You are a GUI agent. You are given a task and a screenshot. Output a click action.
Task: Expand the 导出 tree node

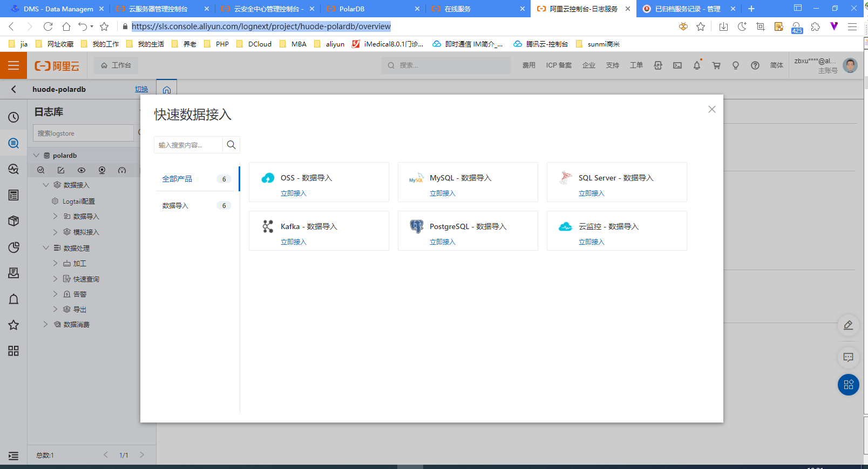55,309
